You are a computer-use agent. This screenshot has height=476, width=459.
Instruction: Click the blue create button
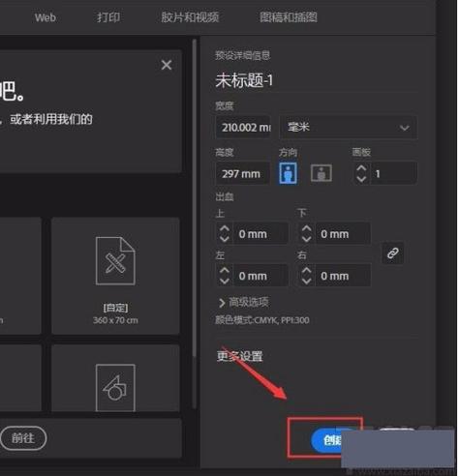pos(326,440)
